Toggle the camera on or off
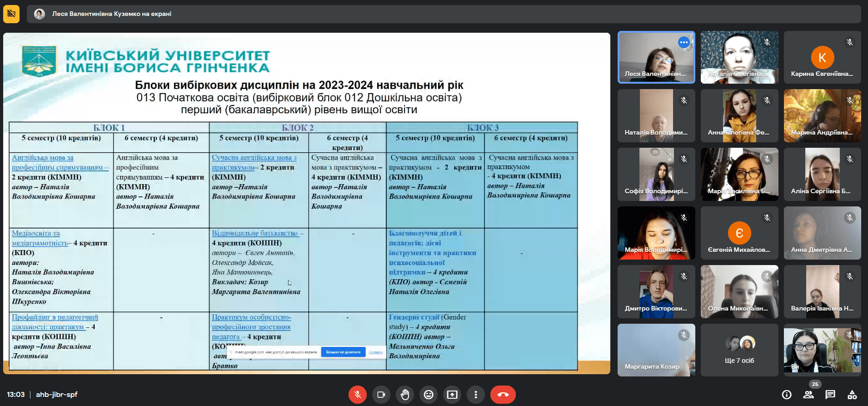The width and height of the screenshot is (868, 406). 381,395
